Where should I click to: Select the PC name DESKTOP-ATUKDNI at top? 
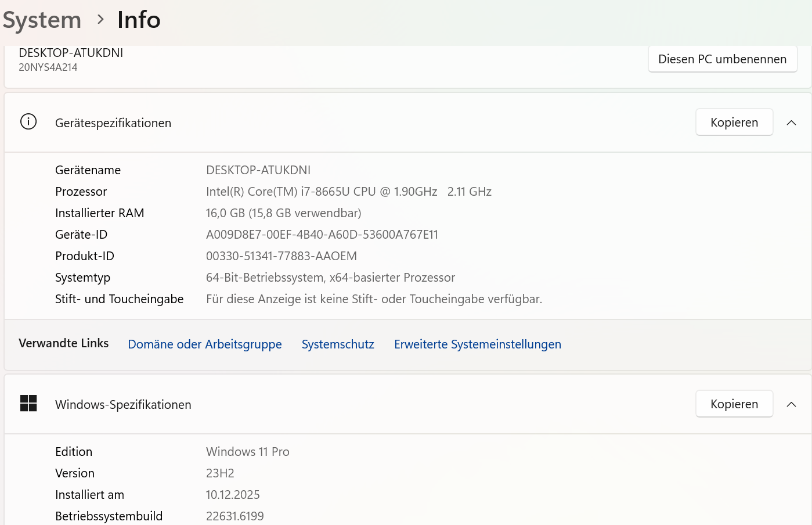(71, 53)
